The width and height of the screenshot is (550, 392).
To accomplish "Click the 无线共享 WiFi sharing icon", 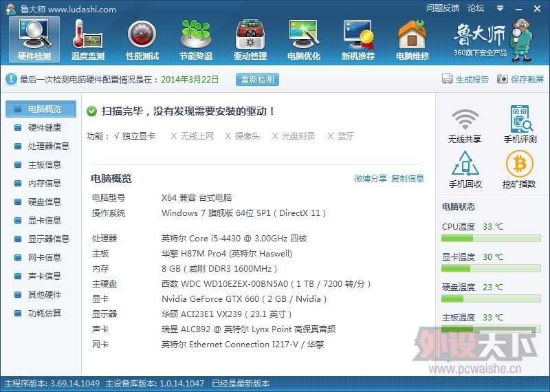I will pos(465,119).
